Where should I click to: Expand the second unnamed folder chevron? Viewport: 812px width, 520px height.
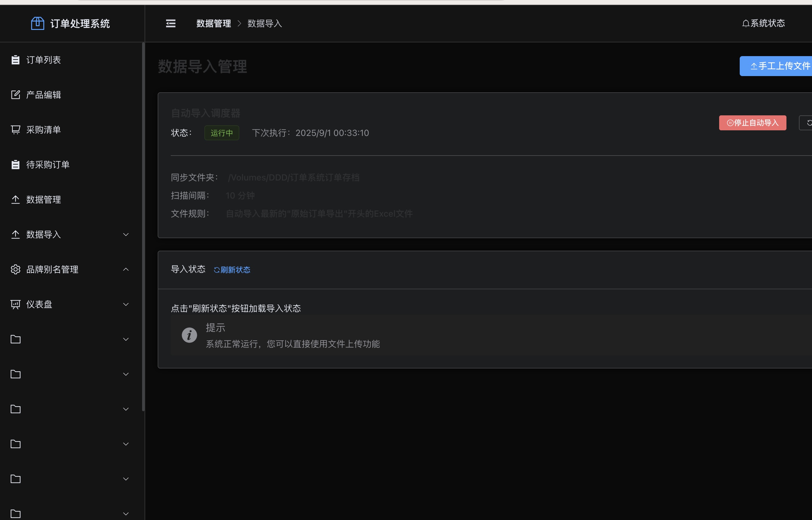click(x=126, y=374)
